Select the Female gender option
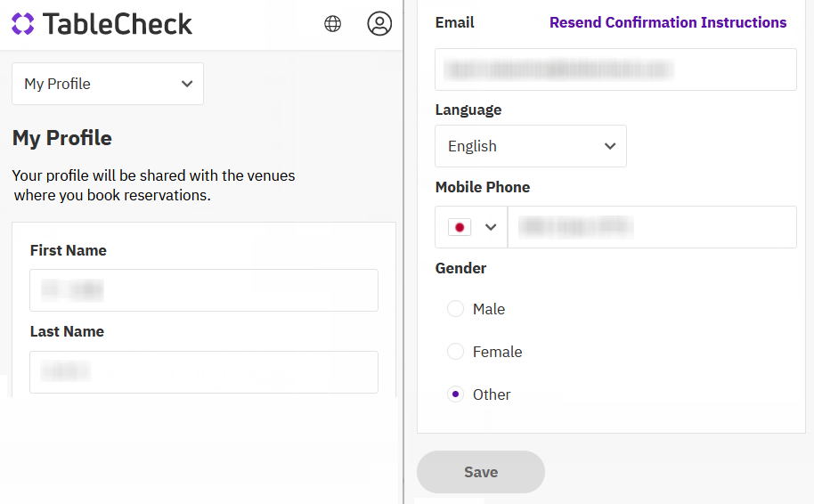The height and width of the screenshot is (504, 814). pos(456,352)
